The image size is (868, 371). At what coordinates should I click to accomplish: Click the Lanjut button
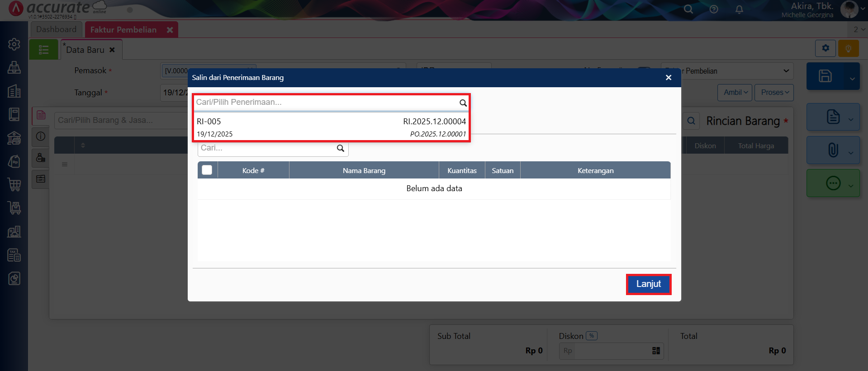tap(648, 284)
